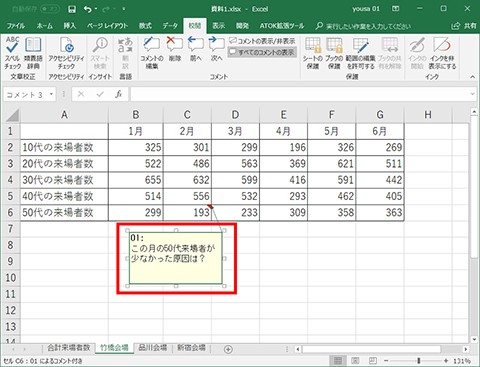Collapse the ribbon with the chevron
The width and height of the screenshot is (480, 367).
pyautogui.click(x=472, y=77)
